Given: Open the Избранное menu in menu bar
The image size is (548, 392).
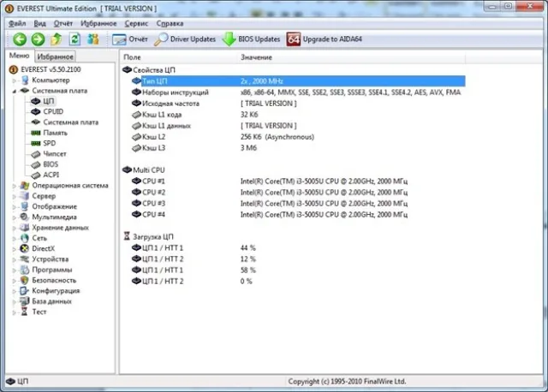Looking at the screenshot, I should (98, 23).
